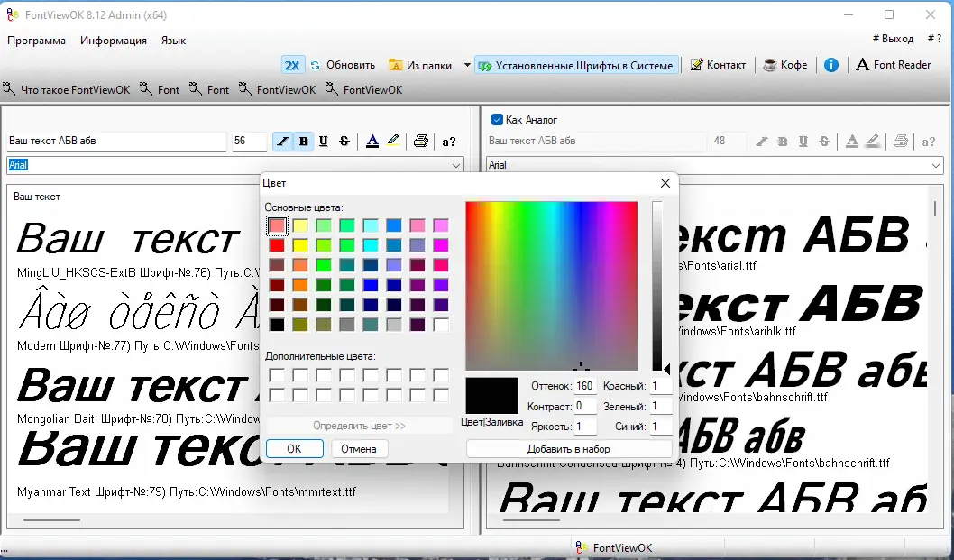Image resolution: width=954 pixels, height=560 pixels.
Task: Click Отмена in color dialog
Action: coord(359,448)
